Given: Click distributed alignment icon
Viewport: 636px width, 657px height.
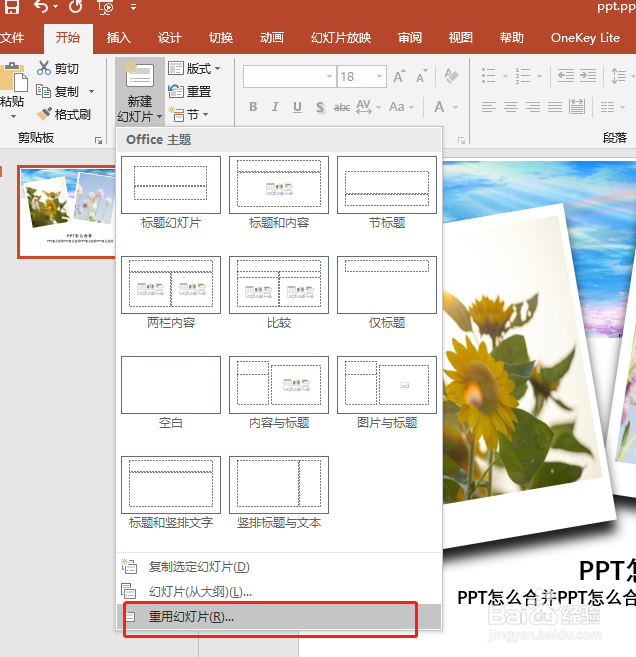Looking at the screenshot, I should (577, 107).
